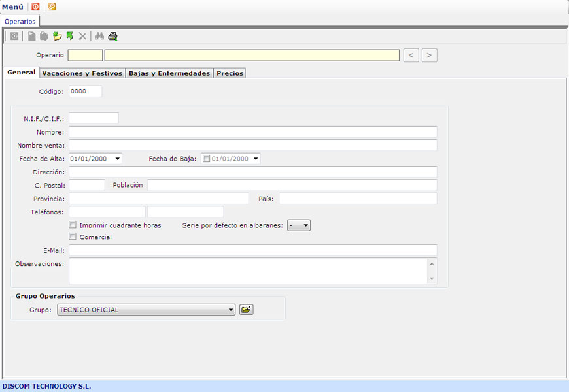Open the Bajas y Enfermedades tab
The height and width of the screenshot is (392, 569).
point(169,73)
